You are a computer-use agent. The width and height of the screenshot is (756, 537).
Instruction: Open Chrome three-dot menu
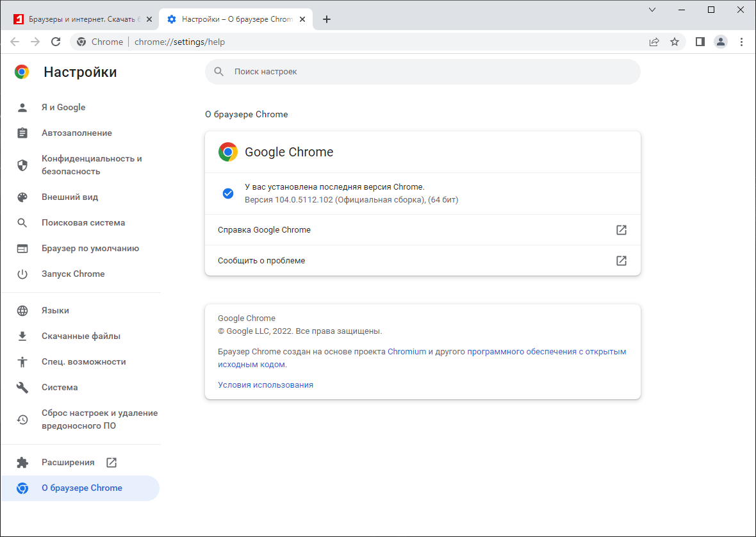(742, 42)
